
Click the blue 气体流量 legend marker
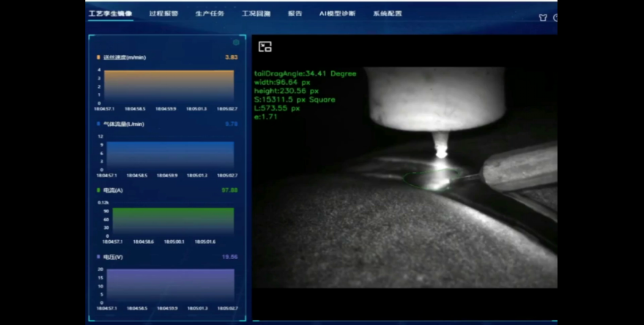[x=98, y=124]
